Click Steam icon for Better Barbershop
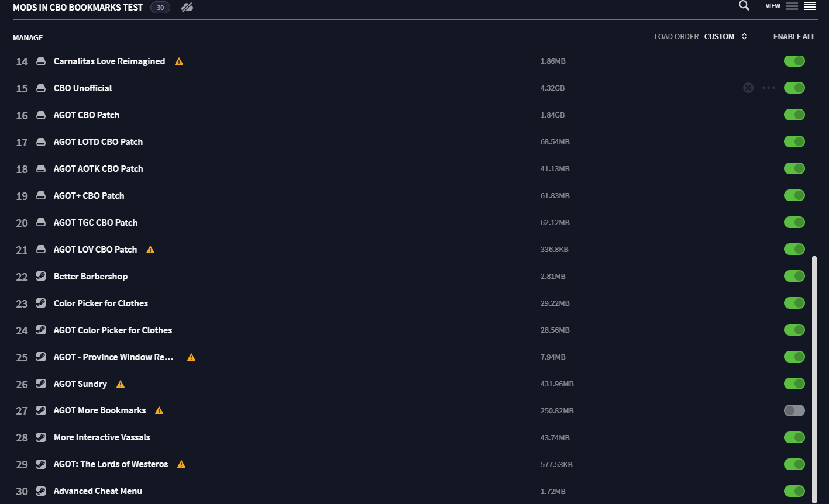Viewport: 829px width, 504px height. pyautogui.click(x=41, y=276)
